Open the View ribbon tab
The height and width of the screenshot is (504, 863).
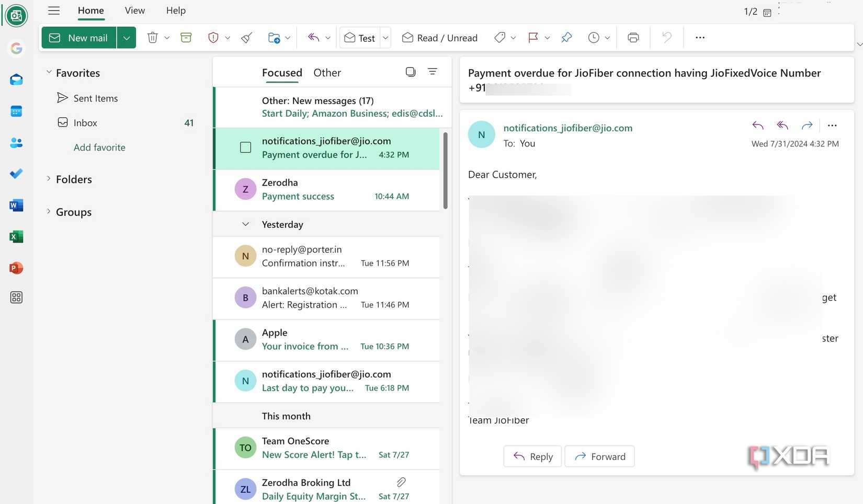(135, 10)
